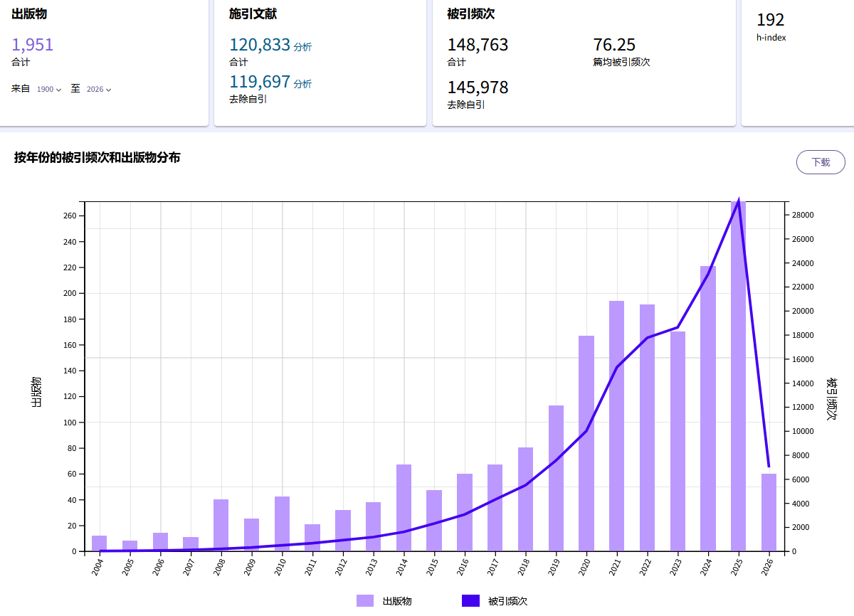Click the citation line endpoint at 2026
The width and height of the screenshot is (854, 616).
pos(769,467)
